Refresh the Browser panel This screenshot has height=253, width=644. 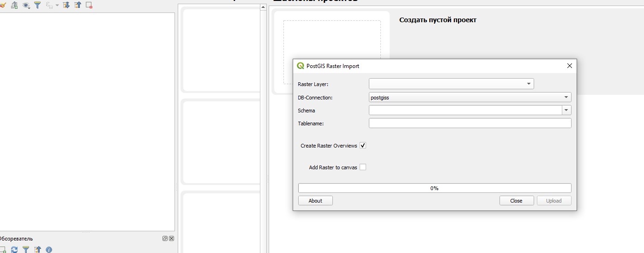pos(14,250)
